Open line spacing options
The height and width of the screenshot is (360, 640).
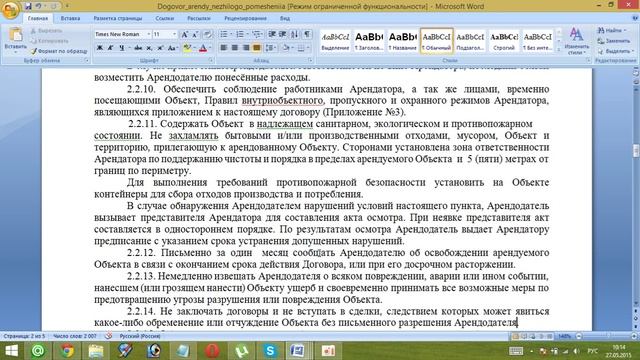270,48
